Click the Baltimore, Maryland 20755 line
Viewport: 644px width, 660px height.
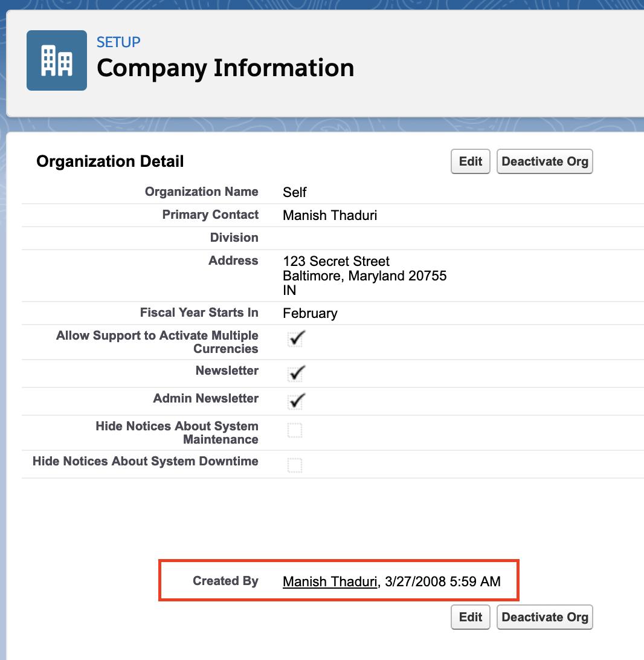[365, 276]
